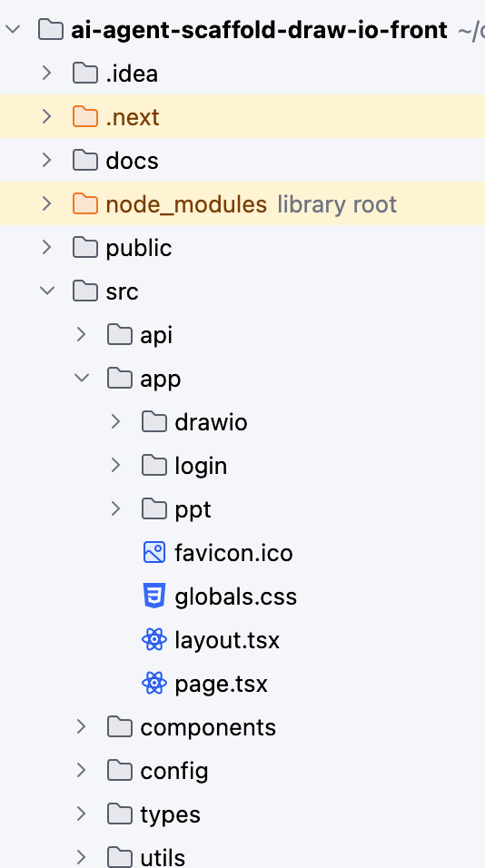Expand the login folder arrow

pyautogui.click(x=115, y=465)
